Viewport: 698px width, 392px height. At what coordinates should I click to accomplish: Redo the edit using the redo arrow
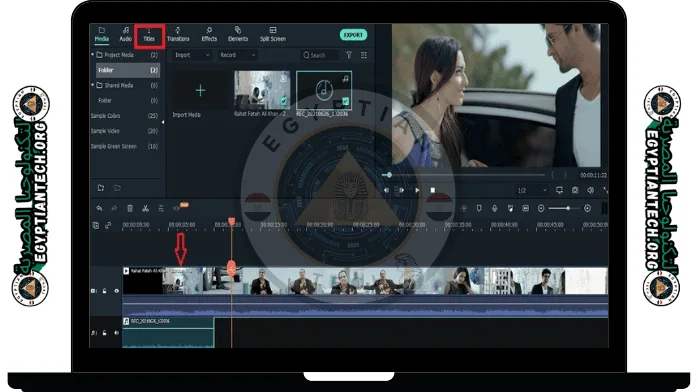(x=114, y=208)
